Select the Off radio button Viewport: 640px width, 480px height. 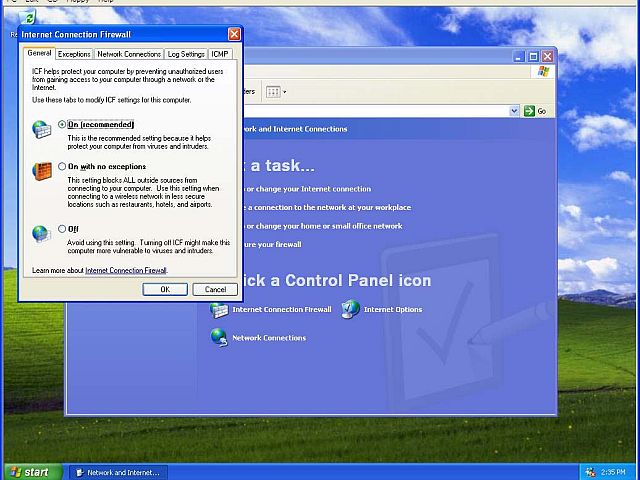(62, 229)
